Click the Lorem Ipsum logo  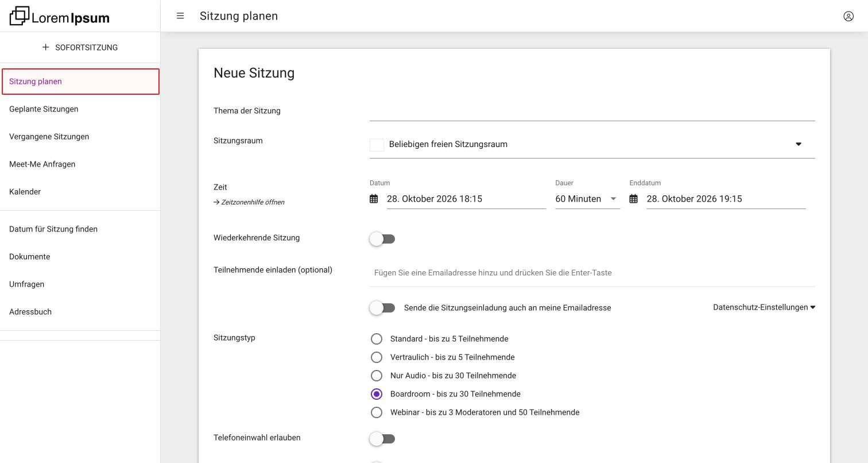[60, 16]
